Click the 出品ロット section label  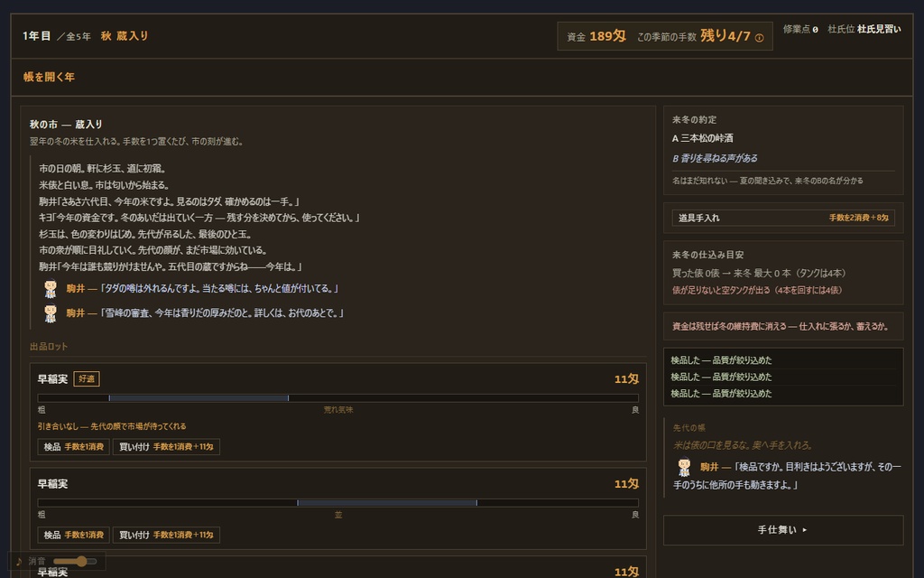click(49, 347)
